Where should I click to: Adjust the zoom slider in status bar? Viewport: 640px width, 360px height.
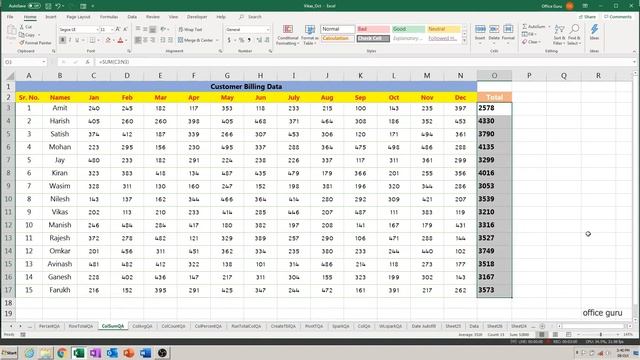(600, 335)
